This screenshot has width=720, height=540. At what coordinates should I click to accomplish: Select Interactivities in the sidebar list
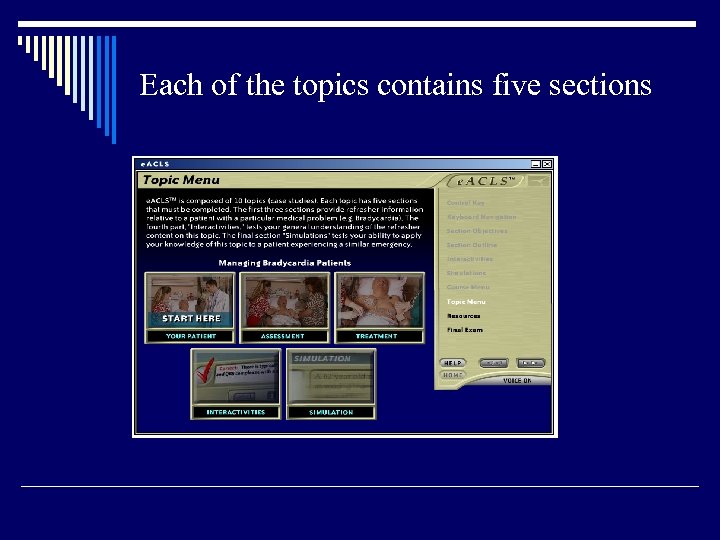pos(469,259)
